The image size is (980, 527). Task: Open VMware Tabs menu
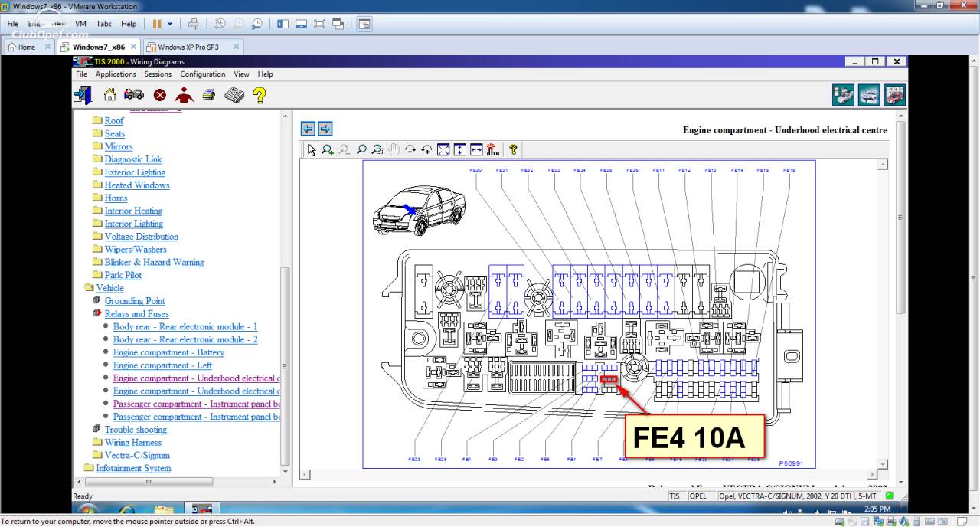[x=103, y=24]
